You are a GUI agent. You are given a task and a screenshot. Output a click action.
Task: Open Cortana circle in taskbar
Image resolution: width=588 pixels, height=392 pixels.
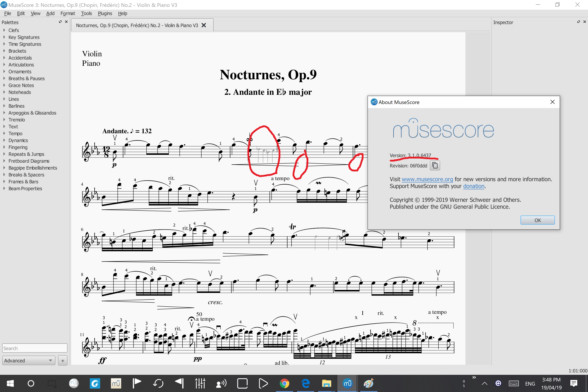31,383
